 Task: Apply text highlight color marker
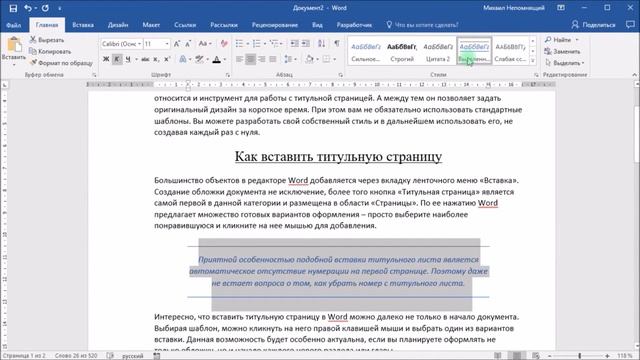click(199, 59)
